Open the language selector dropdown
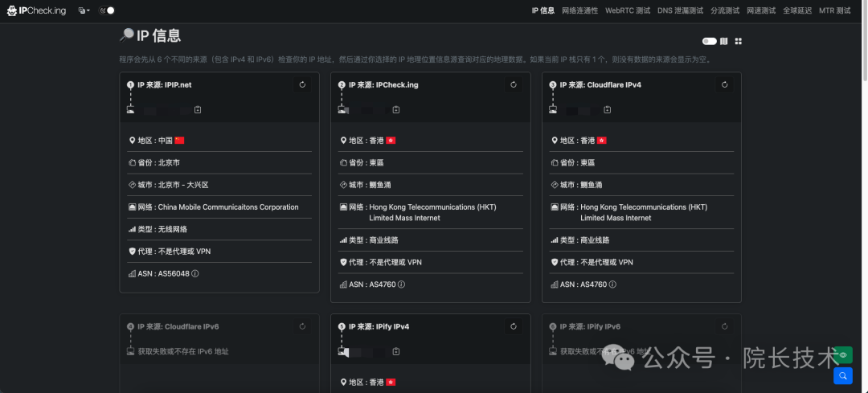This screenshot has height=393, width=868. (84, 10)
